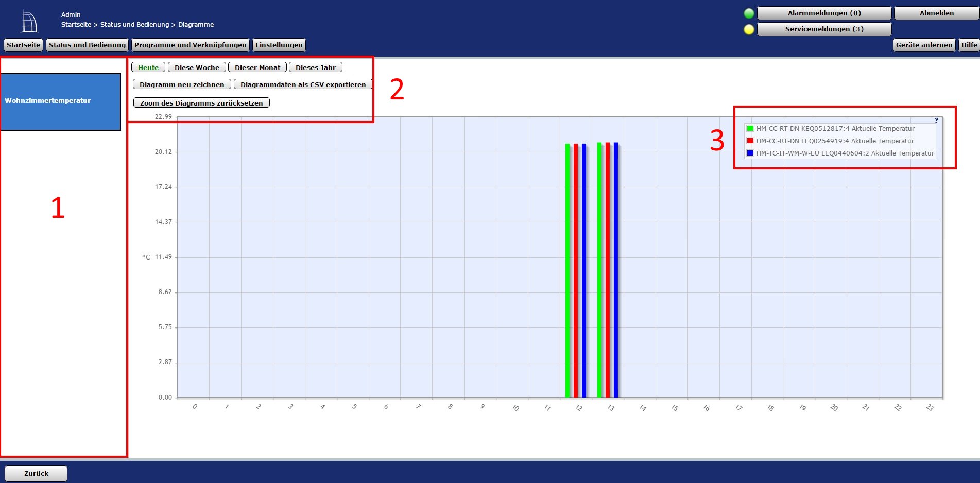Go back with Zurück button
The width and height of the screenshot is (980, 483).
(36, 473)
